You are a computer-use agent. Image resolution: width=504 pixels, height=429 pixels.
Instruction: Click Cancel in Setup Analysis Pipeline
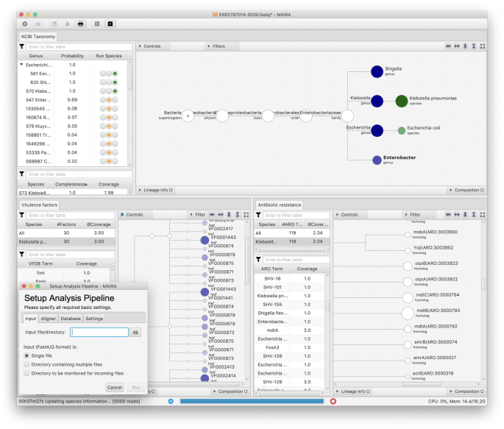(x=114, y=387)
